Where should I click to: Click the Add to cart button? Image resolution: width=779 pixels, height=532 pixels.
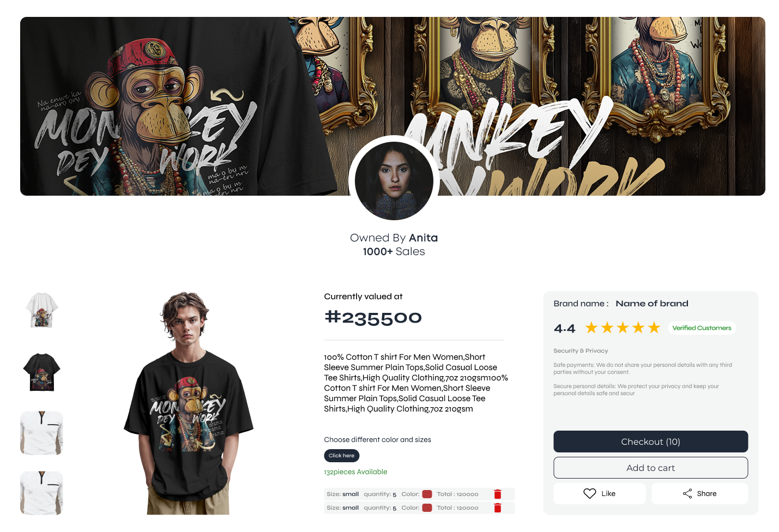650,468
